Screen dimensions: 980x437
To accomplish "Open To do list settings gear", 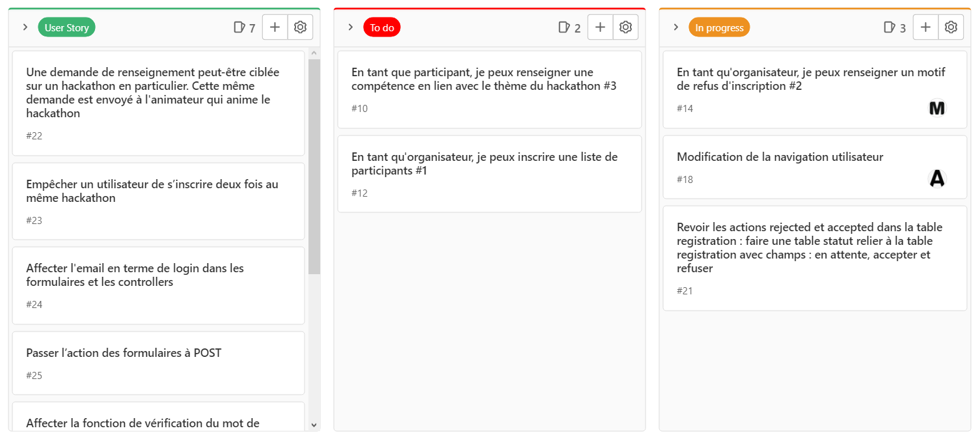I will pos(625,27).
